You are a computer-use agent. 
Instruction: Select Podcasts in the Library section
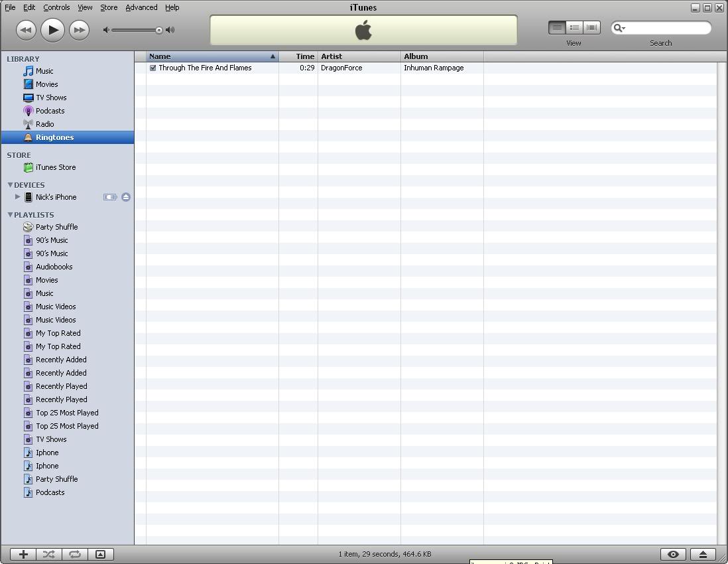click(x=68, y=111)
